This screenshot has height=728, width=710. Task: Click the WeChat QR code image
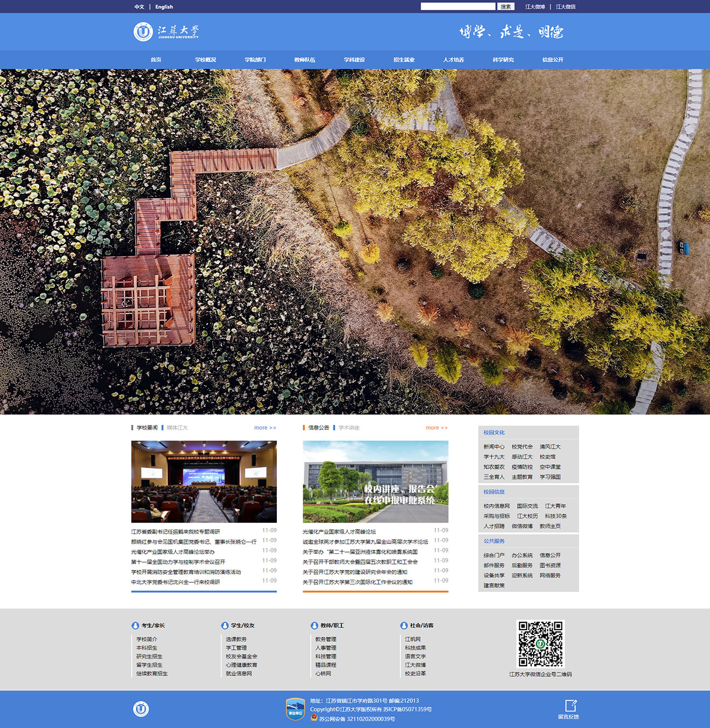pyautogui.click(x=540, y=643)
